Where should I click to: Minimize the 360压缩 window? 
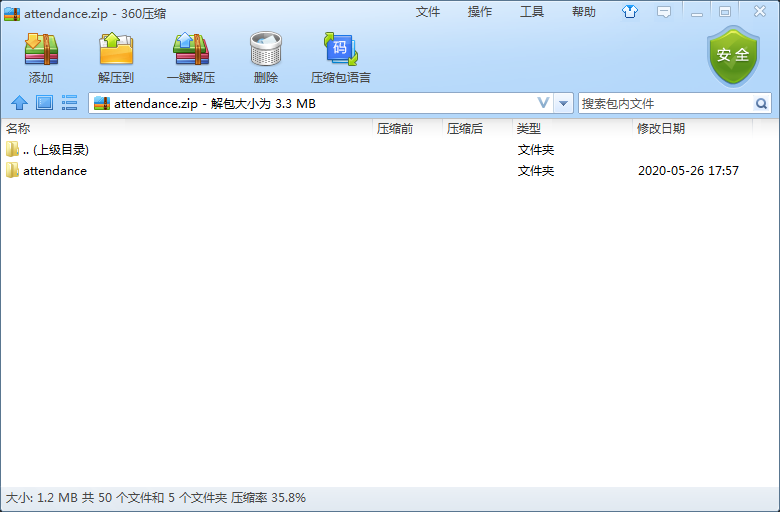click(x=697, y=12)
